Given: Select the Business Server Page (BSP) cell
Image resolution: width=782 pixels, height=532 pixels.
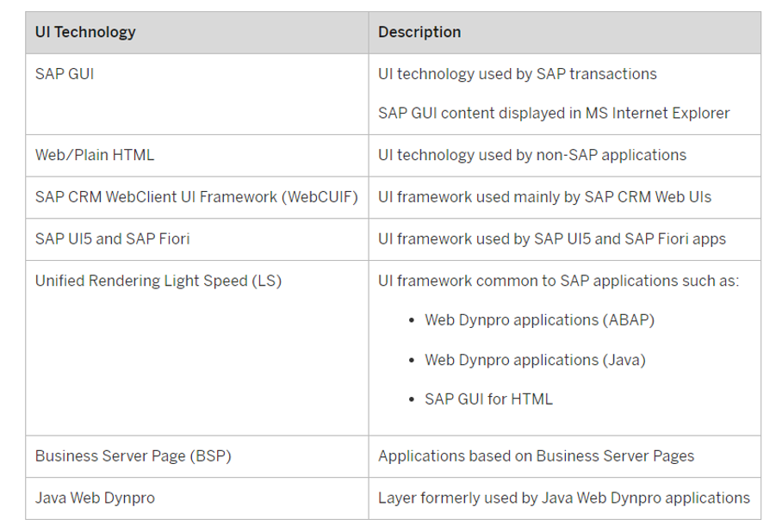Looking at the screenshot, I should pos(197,457).
